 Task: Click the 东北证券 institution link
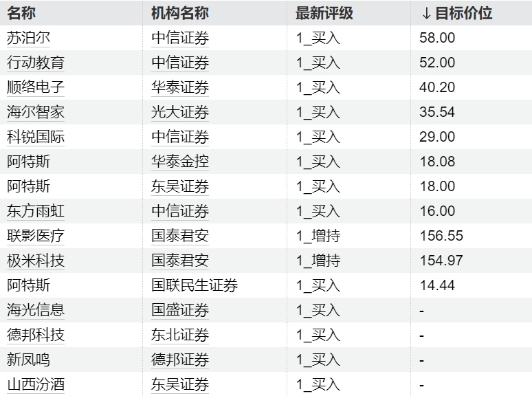pos(180,335)
